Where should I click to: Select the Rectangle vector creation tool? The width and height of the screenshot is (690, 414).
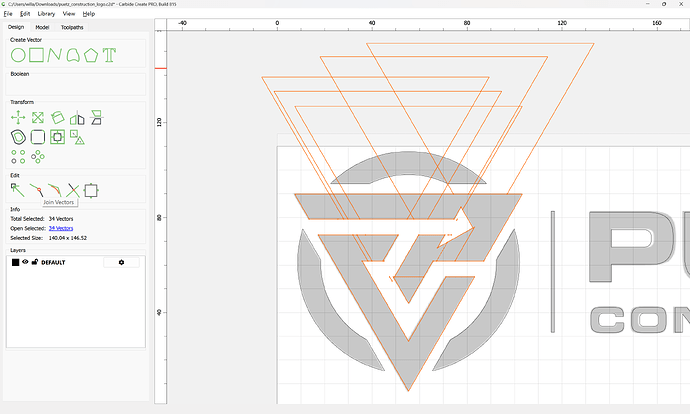37,55
